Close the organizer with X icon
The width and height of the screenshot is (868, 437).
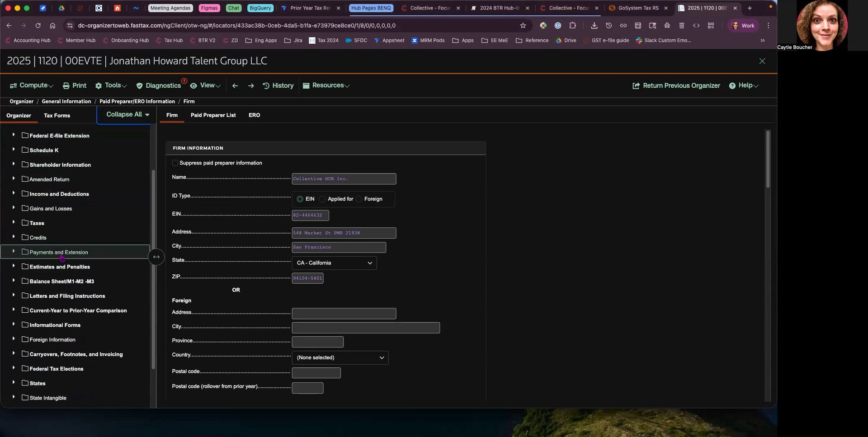pos(762,61)
